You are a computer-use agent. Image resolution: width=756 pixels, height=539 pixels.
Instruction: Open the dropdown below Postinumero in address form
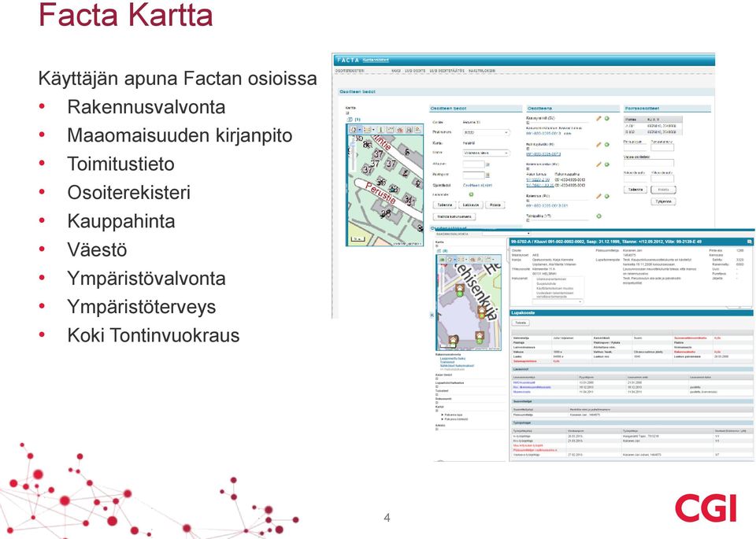pyautogui.click(x=486, y=153)
